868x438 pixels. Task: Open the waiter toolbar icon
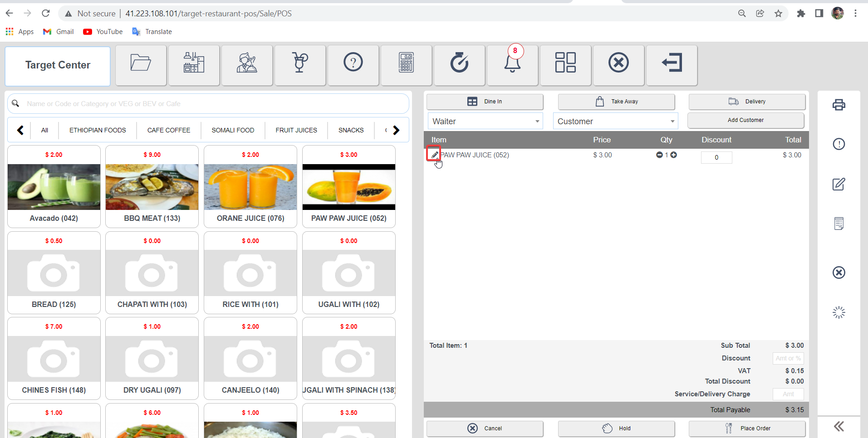pos(247,65)
